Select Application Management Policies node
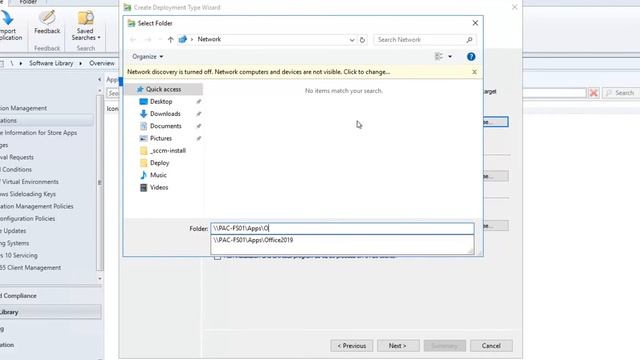640x360 pixels. [x=37, y=206]
